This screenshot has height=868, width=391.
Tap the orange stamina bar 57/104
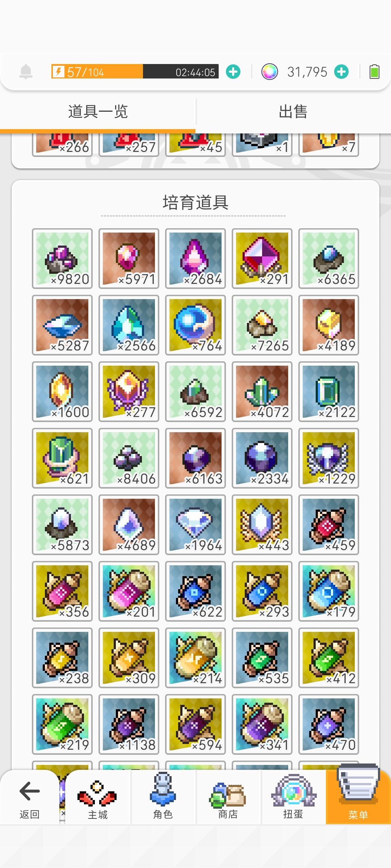135,72
